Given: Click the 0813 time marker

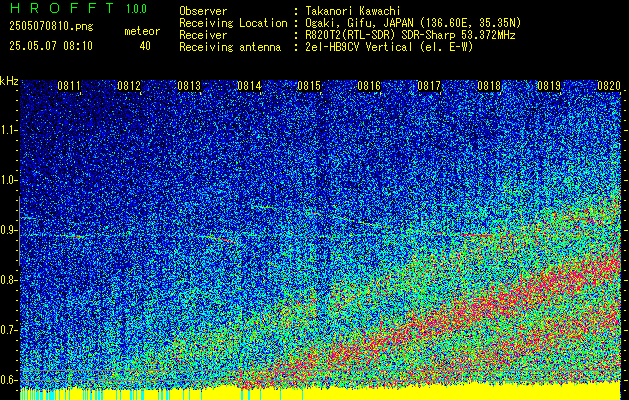Looking at the screenshot, I should tap(189, 86).
